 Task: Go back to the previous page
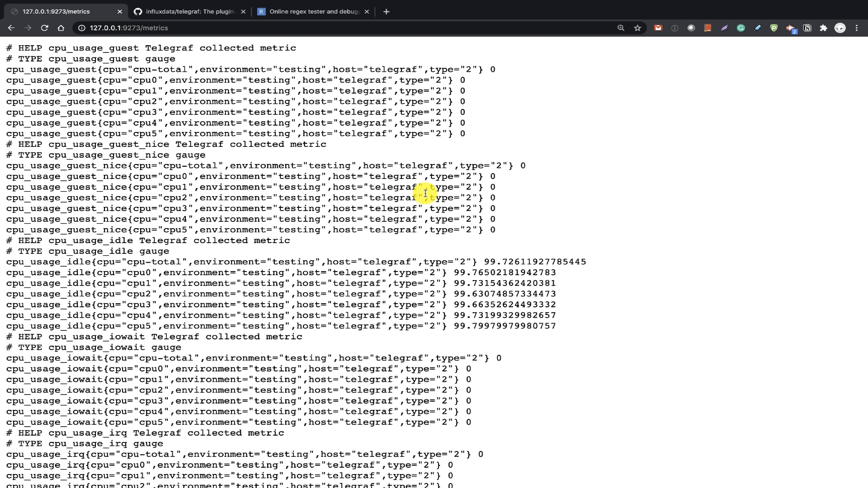11,28
